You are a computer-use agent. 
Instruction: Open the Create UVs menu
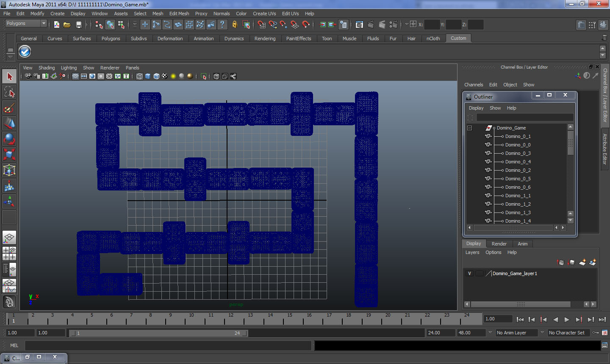click(264, 14)
